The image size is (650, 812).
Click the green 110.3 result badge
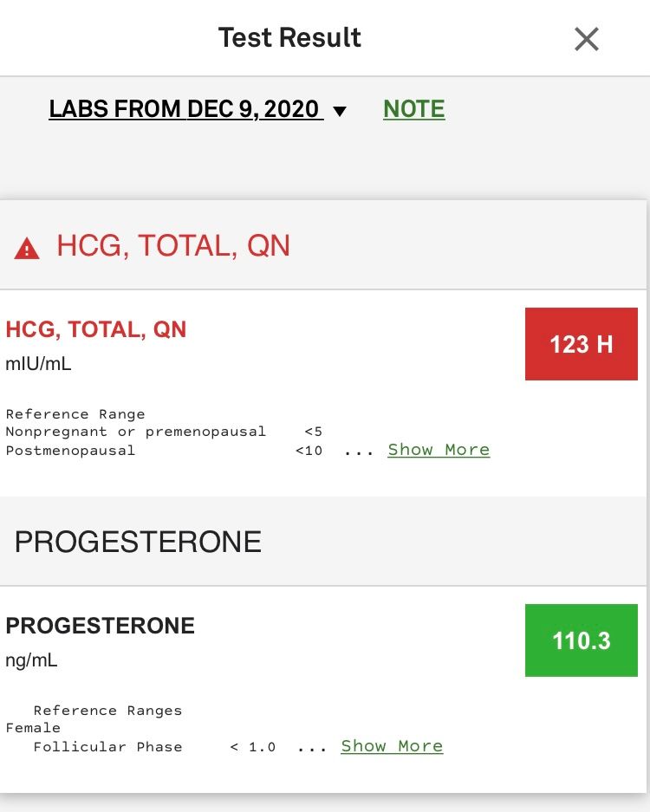581,640
